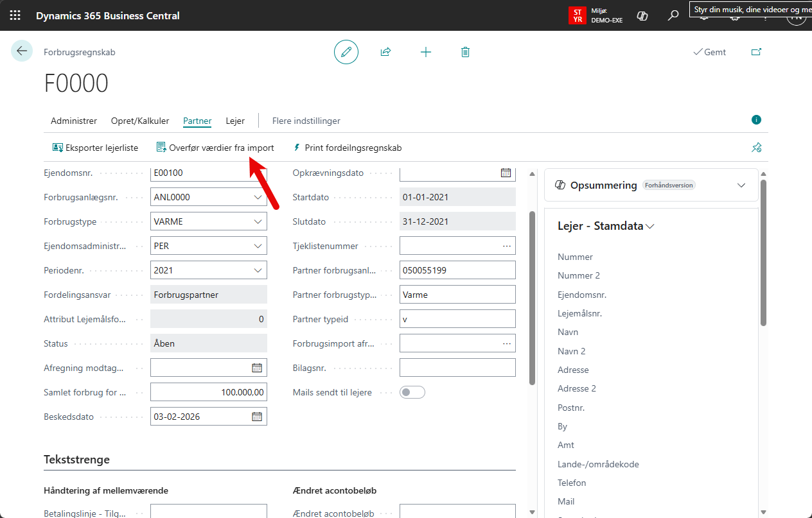Open page in new window icon
This screenshot has width=812, height=518.
point(756,52)
